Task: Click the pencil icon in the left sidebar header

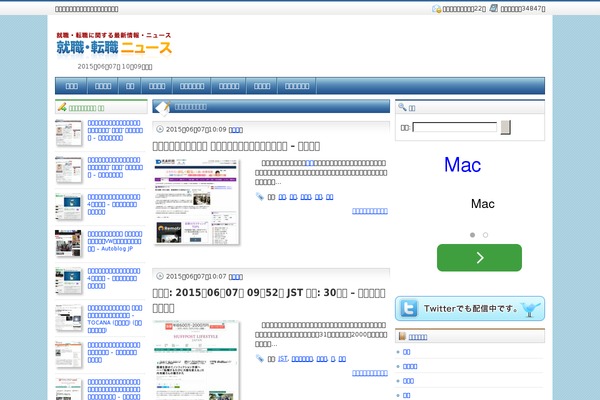Action: point(62,107)
